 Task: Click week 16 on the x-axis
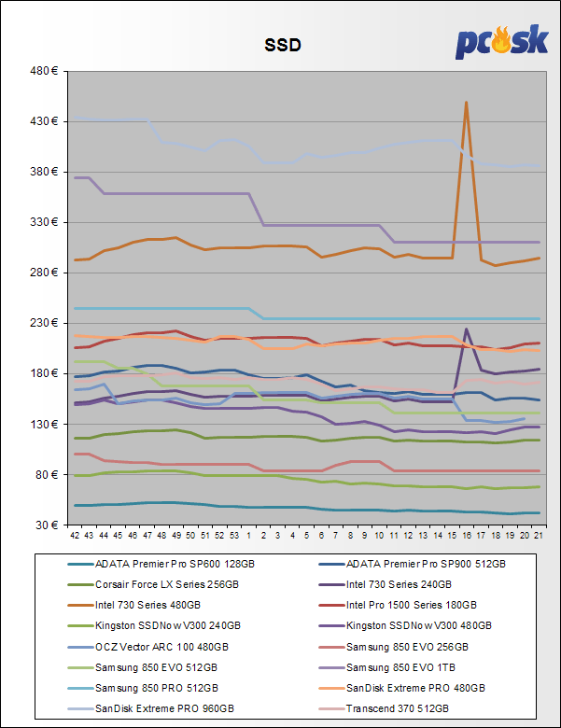click(x=467, y=536)
